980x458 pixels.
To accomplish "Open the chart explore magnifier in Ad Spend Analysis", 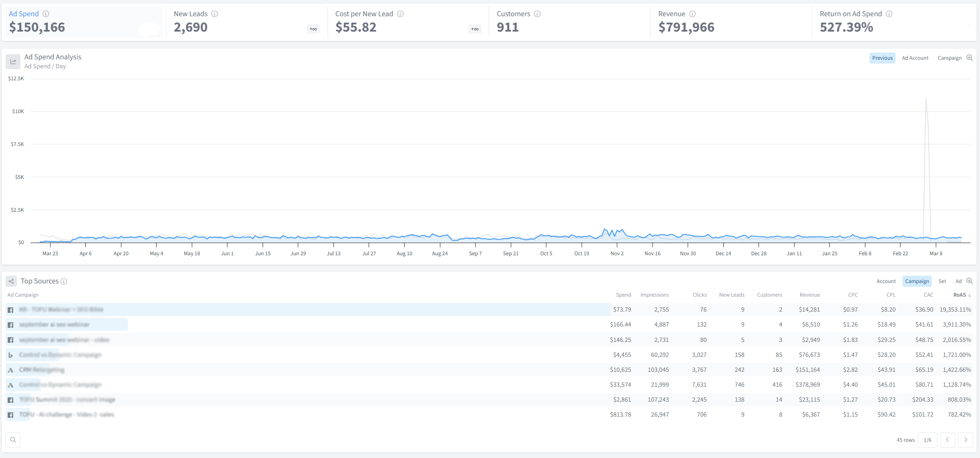I will coord(970,58).
